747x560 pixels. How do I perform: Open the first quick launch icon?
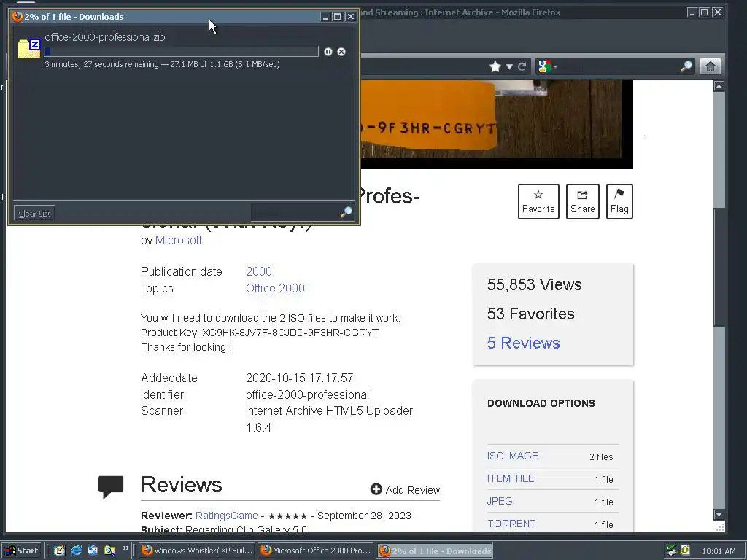59,551
